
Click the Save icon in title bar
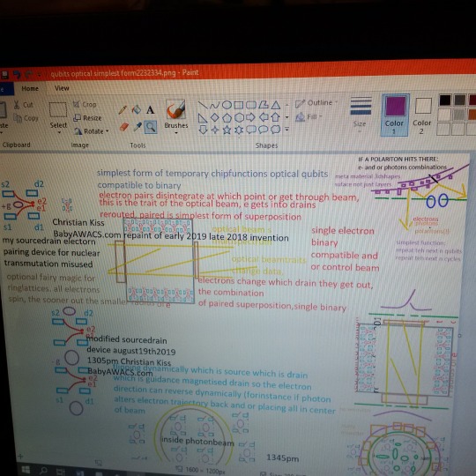click(4, 75)
